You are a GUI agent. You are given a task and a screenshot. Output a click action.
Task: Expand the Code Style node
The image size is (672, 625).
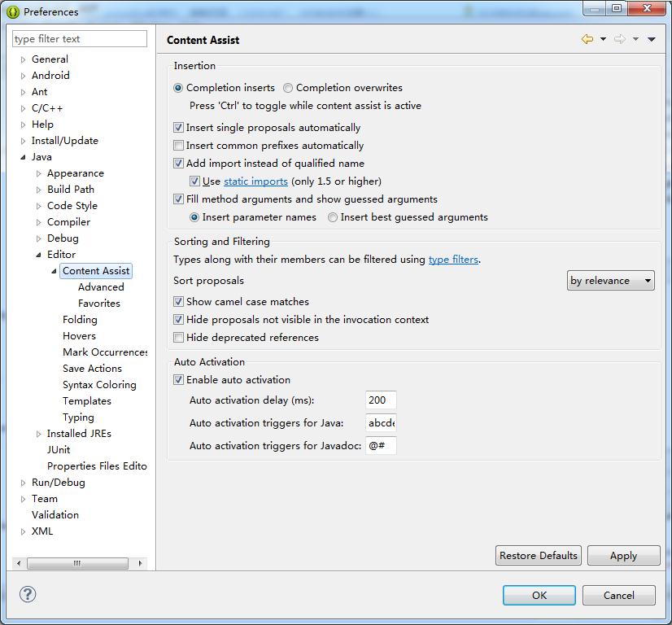(x=38, y=206)
